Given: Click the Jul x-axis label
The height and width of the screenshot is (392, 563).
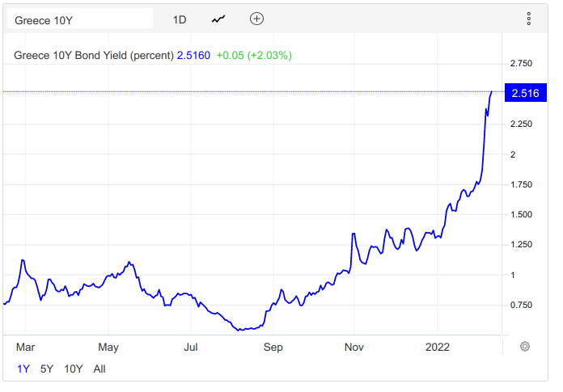Looking at the screenshot, I should (x=191, y=348).
